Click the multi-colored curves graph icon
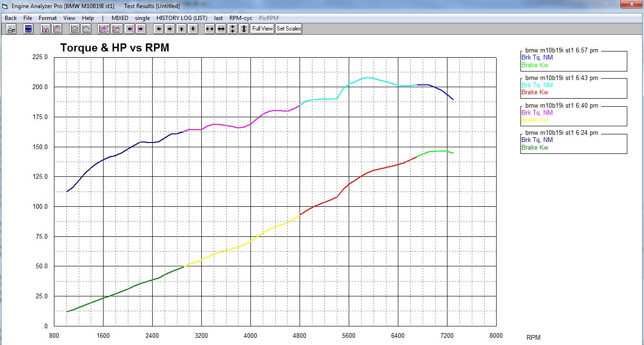 tap(75, 29)
